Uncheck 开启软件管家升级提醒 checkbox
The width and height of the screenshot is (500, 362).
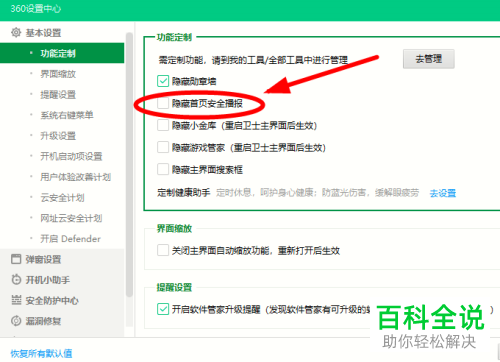tap(163, 309)
